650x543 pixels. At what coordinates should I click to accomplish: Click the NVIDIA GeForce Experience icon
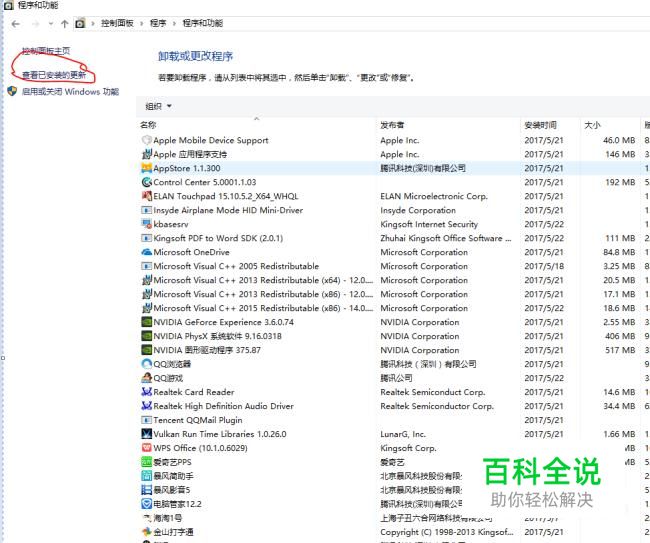click(x=146, y=322)
